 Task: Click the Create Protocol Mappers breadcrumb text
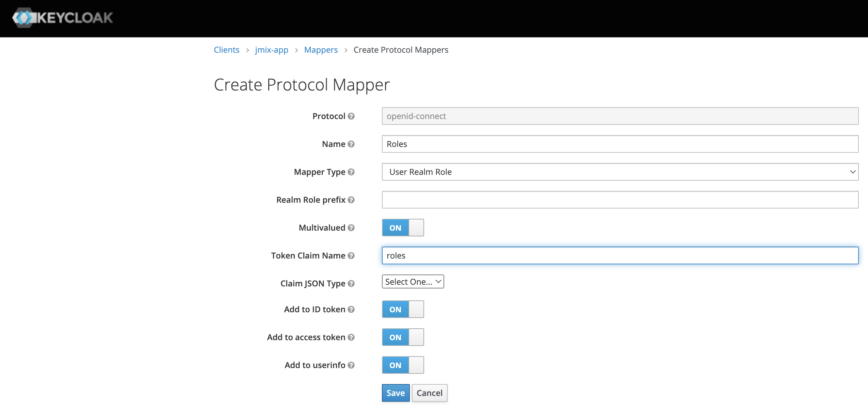[x=401, y=50]
